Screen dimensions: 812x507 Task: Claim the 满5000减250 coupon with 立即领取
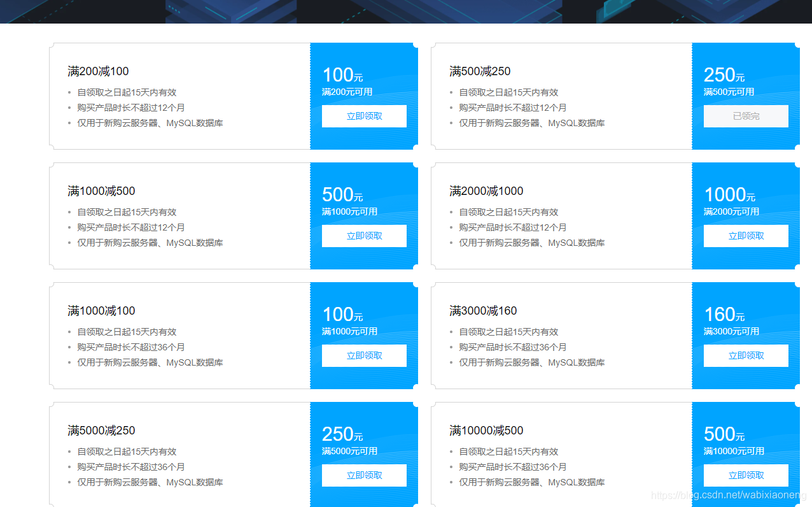pos(364,475)
